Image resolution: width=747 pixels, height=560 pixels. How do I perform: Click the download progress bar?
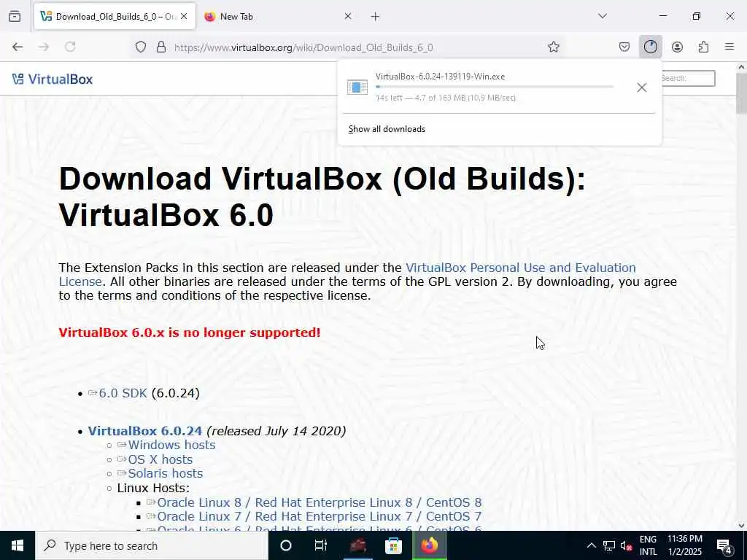click(x=495, y=87)
